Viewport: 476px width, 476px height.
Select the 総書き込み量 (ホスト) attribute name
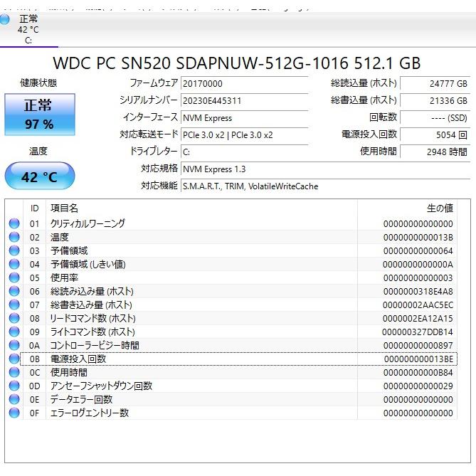pyautogui.click(x=91, y=305)
